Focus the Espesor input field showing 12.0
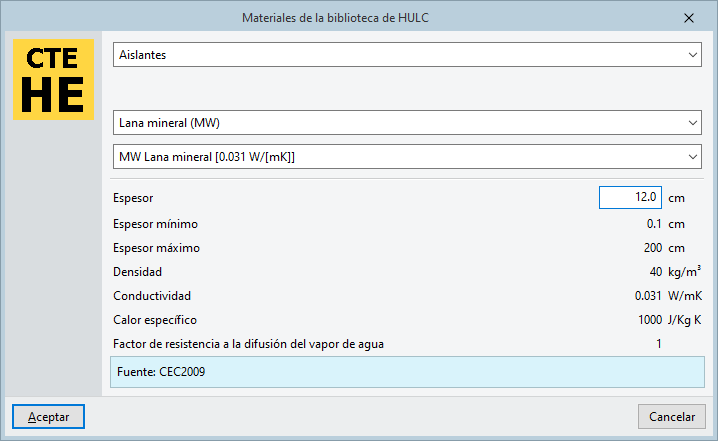Image resolution: width=718 pixels, height=441 pixels. click(x=630, y=197)
